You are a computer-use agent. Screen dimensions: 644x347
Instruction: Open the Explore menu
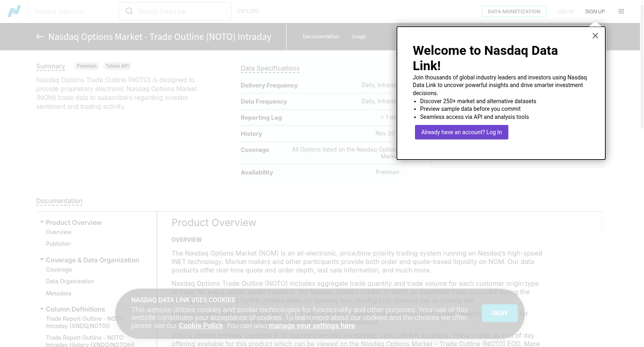point(248,11)
